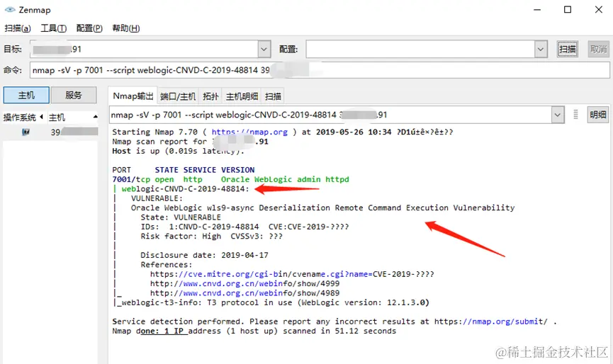Sort by the 操作系统 column header
Screen dimensions: 613x364
pos(23,117)
